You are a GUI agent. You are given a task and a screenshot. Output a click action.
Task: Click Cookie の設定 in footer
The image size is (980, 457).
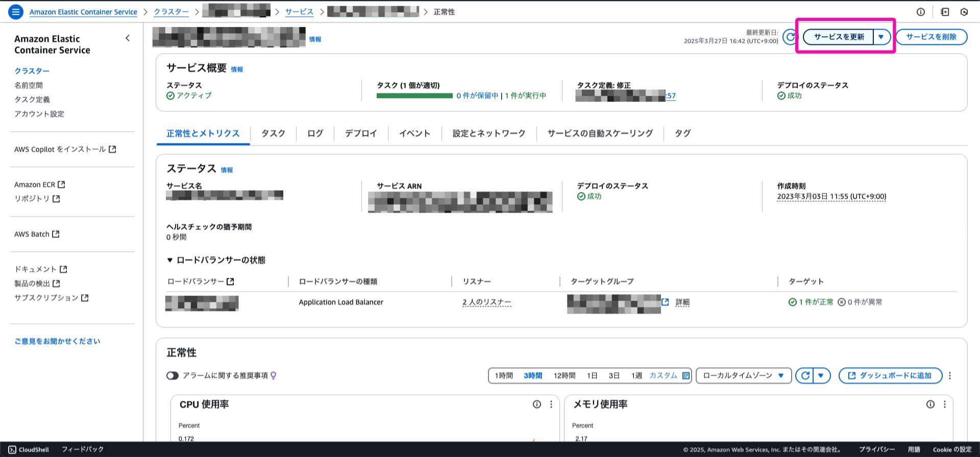point(952,450)
